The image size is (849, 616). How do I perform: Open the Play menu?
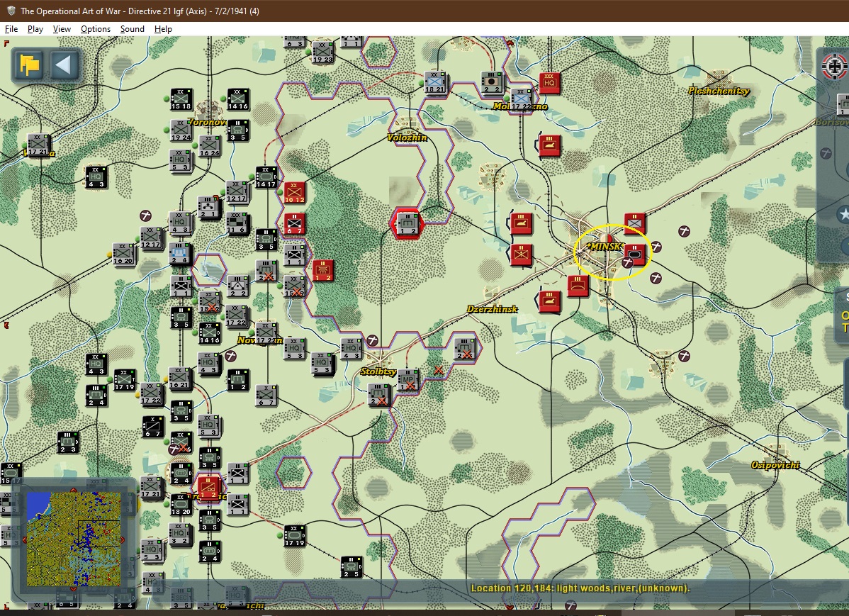(x=35, y=29)
